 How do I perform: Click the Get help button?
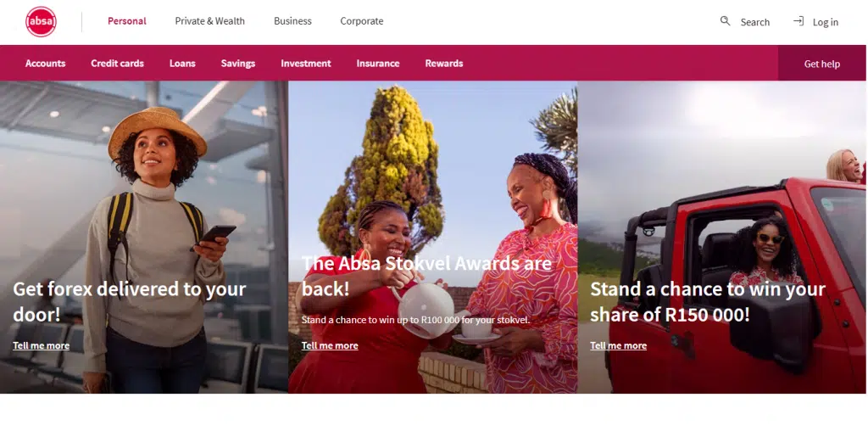pos(822,64)
